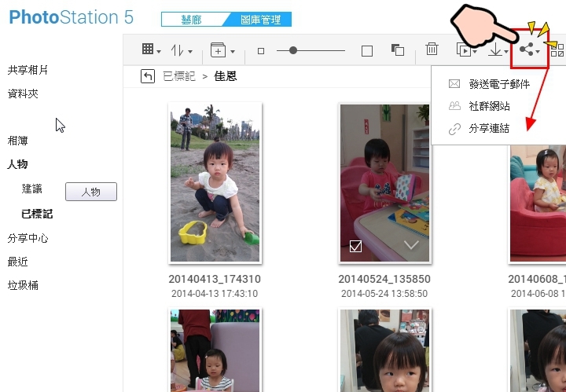
Task: Click the multi-select overlapping squares icon
Action: (x=398, y=49)
